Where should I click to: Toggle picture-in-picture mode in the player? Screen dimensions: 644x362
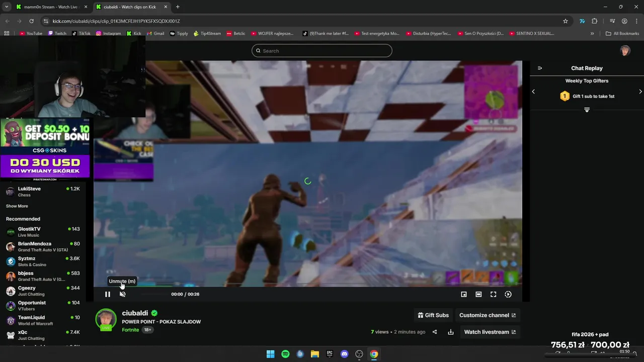tap(464, 294)
